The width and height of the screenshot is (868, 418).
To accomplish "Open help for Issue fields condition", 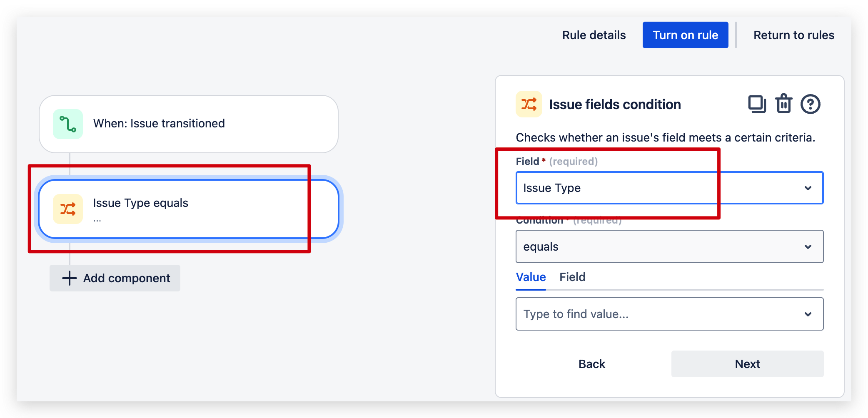I will click(811, 104).
